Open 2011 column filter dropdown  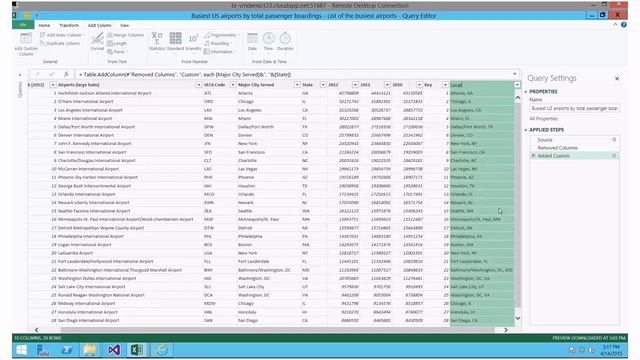[x=387, y=85]
